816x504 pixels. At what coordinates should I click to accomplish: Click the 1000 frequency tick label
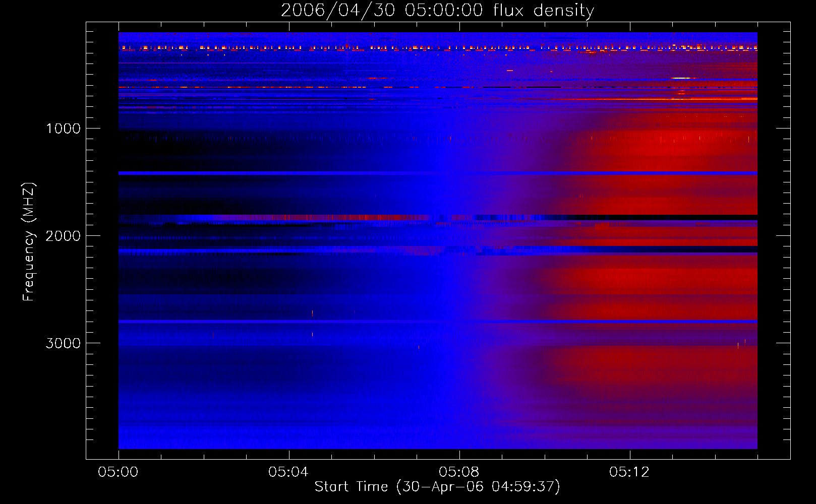point(63,129)
